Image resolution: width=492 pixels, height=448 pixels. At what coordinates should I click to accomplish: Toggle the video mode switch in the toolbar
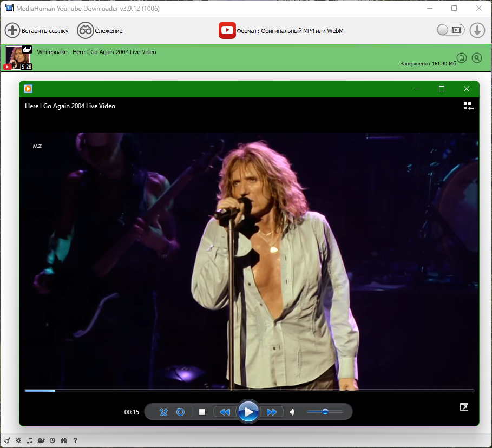(x=450, y=30)
